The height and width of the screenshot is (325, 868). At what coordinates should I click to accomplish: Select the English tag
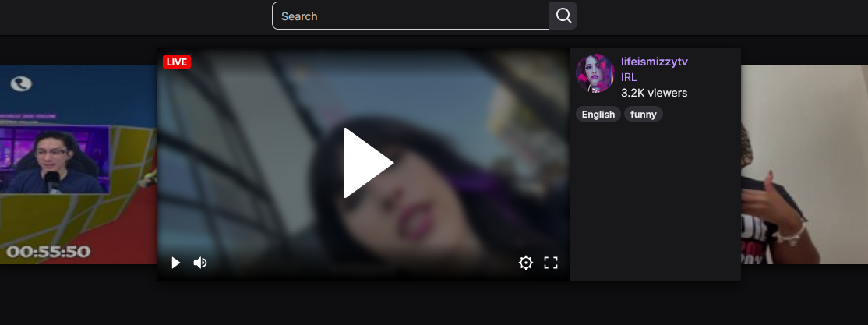(598, 114)
